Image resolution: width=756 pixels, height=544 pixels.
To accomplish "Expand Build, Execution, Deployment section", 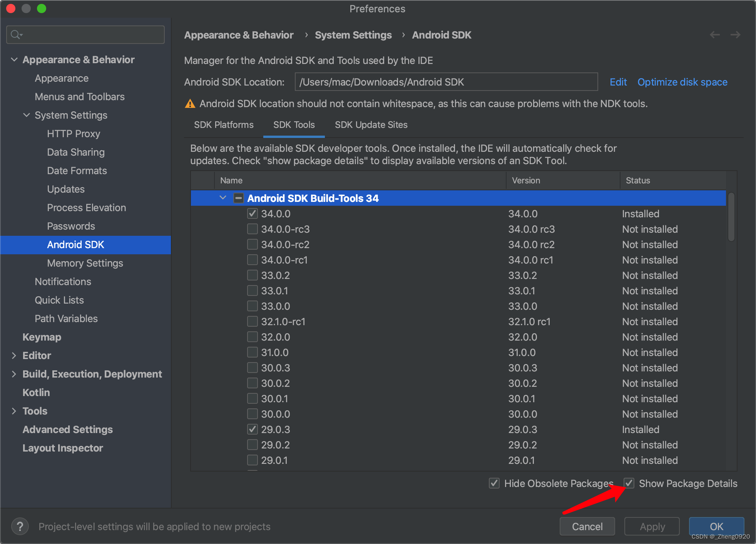I will coord(14,374).
